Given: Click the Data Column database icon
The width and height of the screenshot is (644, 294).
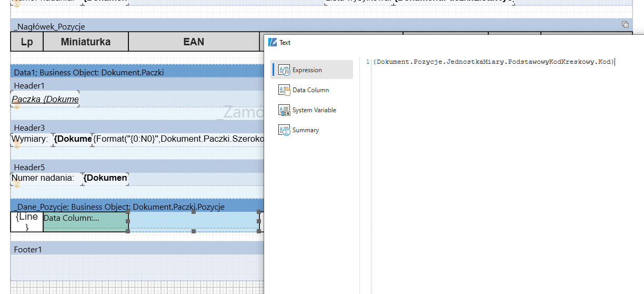Looking at the screenshot, I should [x=284, y=90].
